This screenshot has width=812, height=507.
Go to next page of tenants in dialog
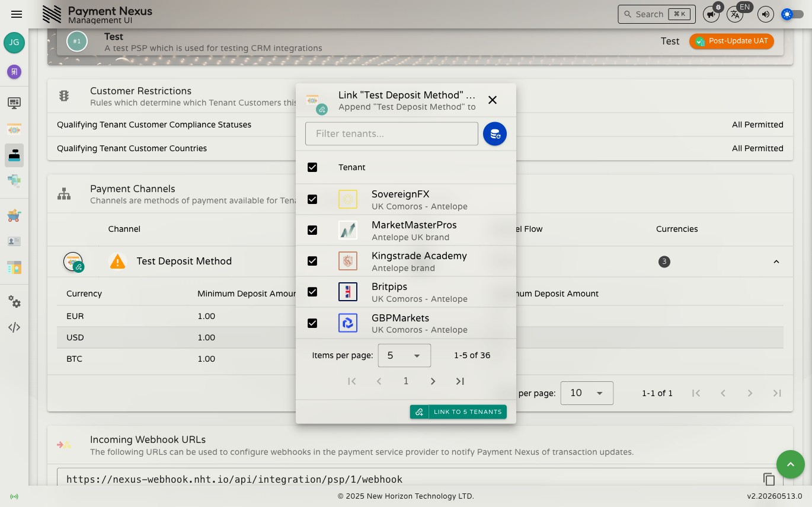(x=433, y=381)
